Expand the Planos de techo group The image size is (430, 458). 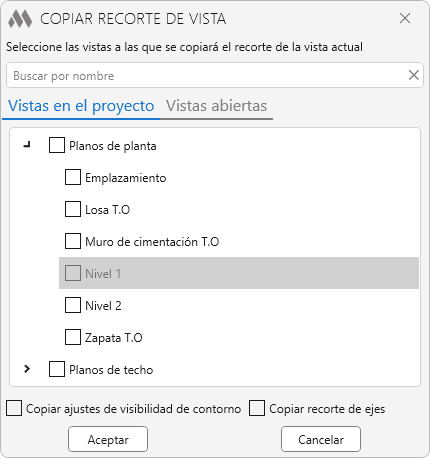27,369
